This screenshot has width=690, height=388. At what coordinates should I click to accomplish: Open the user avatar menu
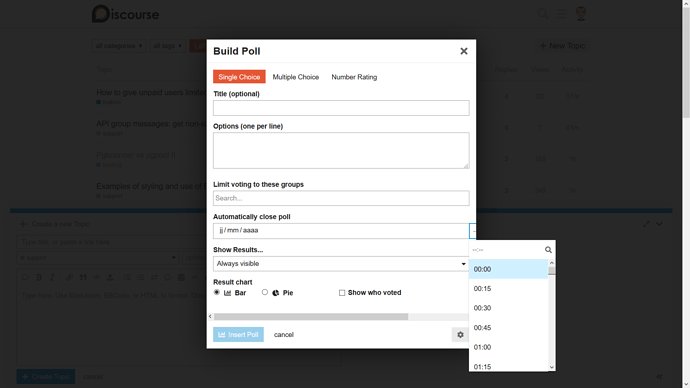[x=581, y=14]
